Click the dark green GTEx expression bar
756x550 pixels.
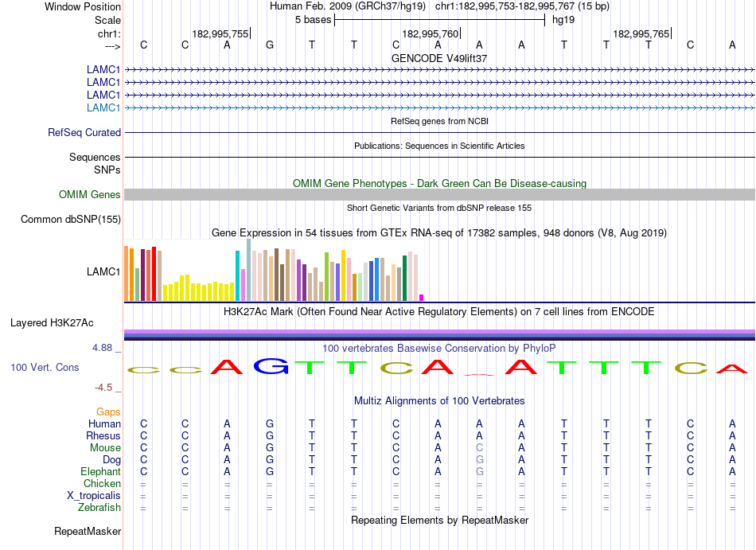pyautogui.click(x=405, y=278)
